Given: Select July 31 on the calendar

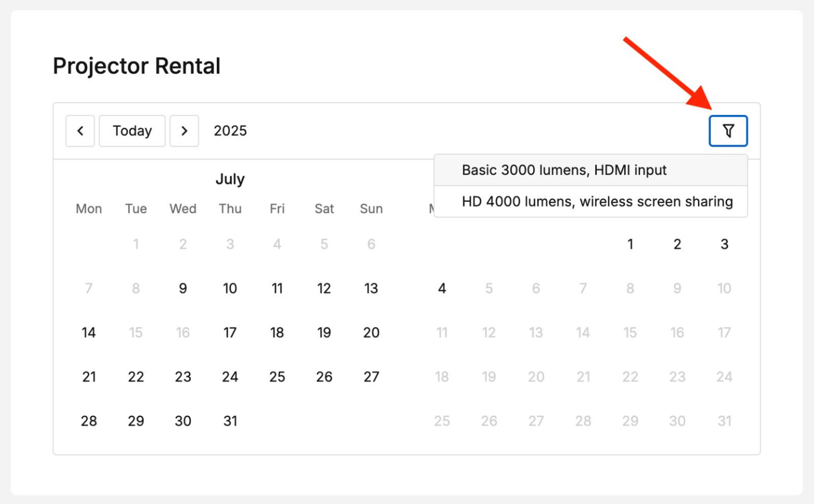Looking at the screenshot, I should 230,421.
